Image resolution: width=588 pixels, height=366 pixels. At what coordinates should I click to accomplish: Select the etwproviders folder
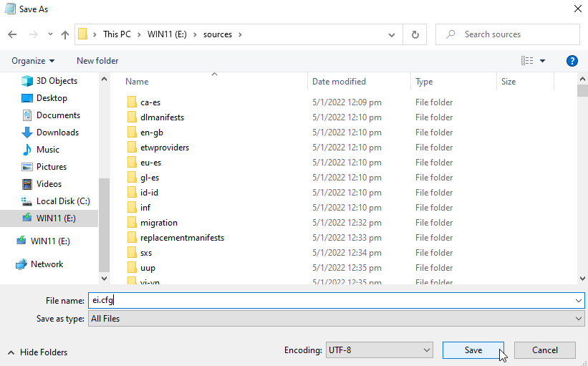(164, 148)
